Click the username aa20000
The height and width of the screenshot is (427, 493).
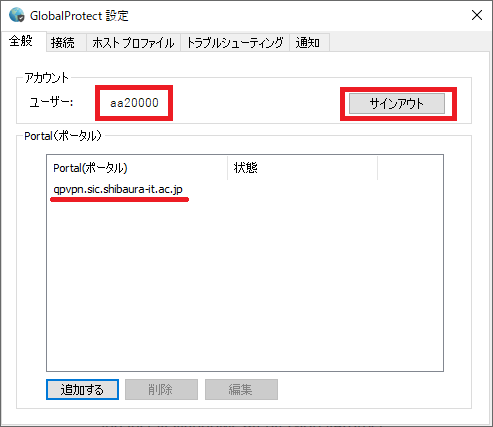point(134,103)
